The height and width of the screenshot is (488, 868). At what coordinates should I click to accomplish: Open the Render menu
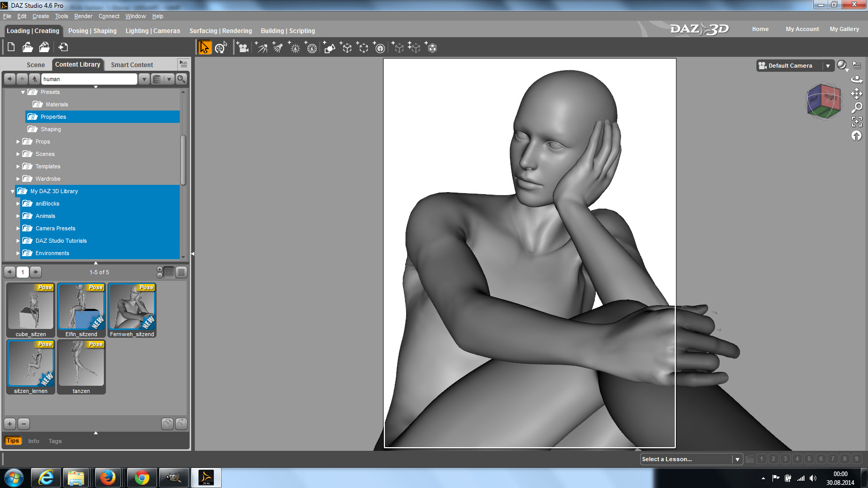click(x=83, y=16)
